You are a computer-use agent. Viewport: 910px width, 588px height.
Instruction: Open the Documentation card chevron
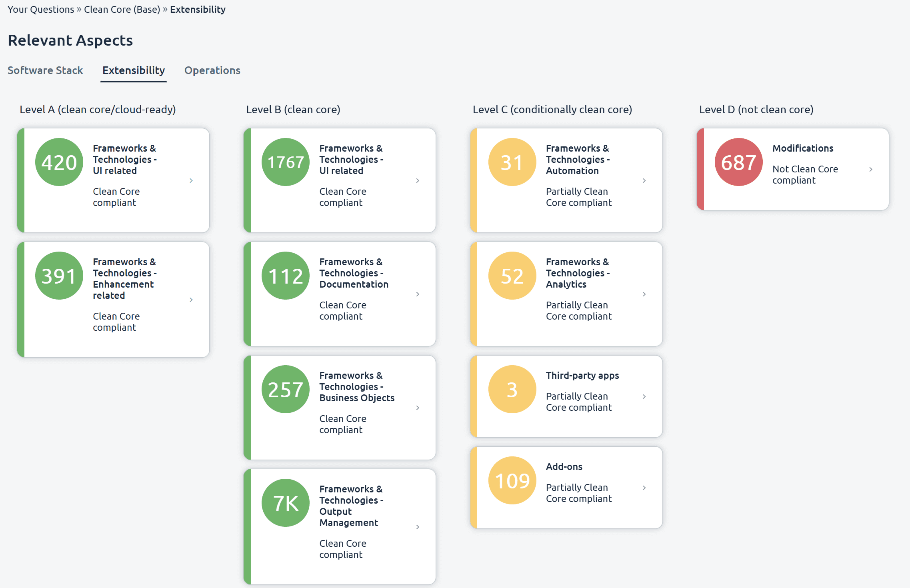point(418,294)
